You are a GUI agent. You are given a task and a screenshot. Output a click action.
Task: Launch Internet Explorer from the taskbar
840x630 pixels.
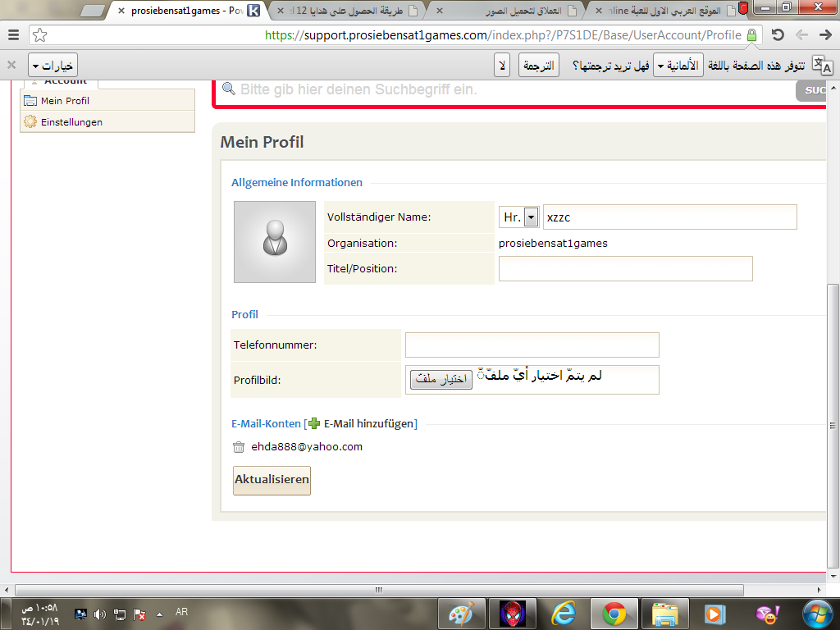(x=564, y=614)
